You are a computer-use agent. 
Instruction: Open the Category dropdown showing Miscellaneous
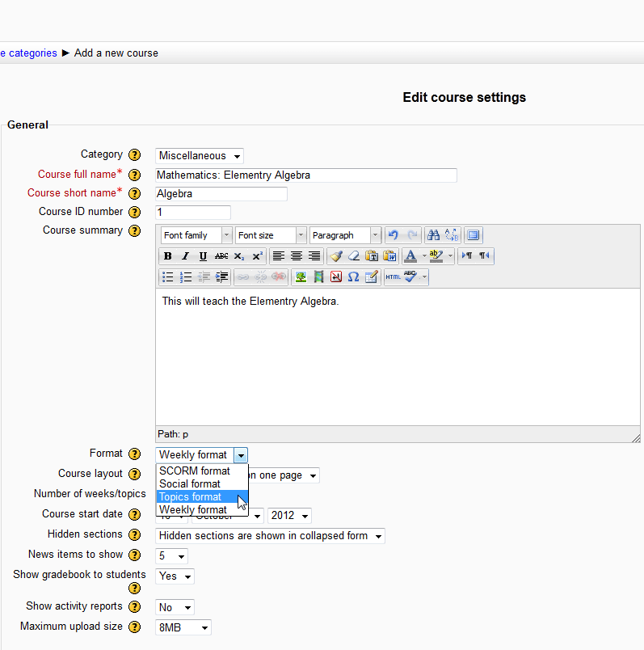point(200,156)
